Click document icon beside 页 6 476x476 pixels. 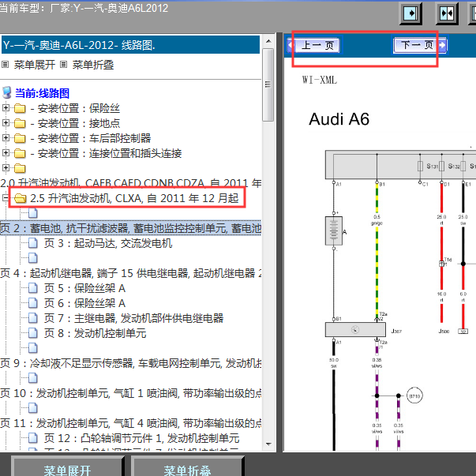pos(33,303)
